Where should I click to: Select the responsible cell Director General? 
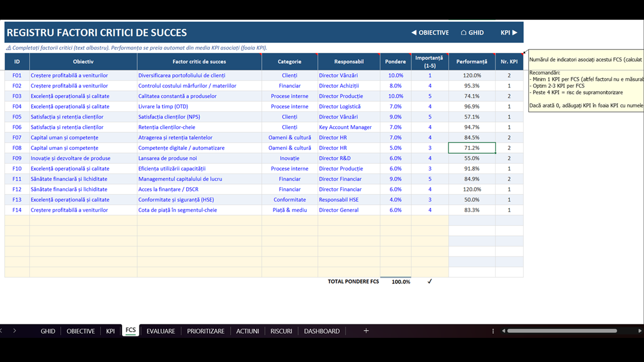(x=349, y=210)
